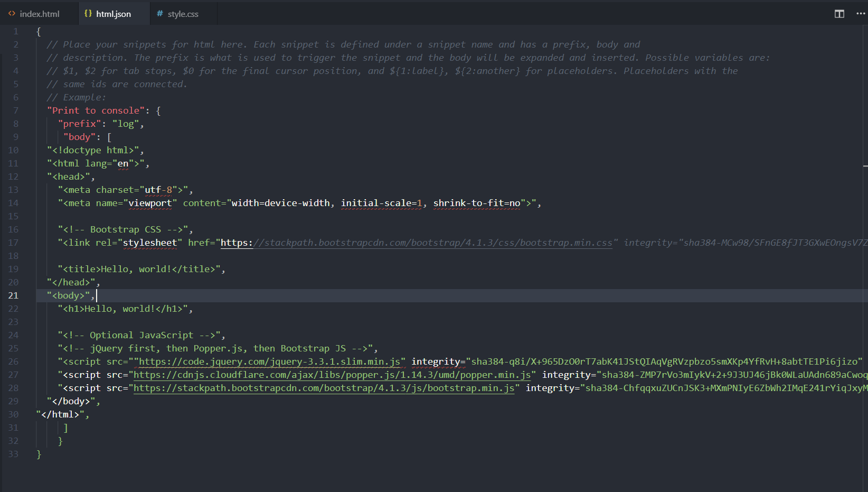The height and width of the screenshot is (492, 868).
Task: Click the index.html file type icon
Action: pyautogui.click(x=12, y=14)
